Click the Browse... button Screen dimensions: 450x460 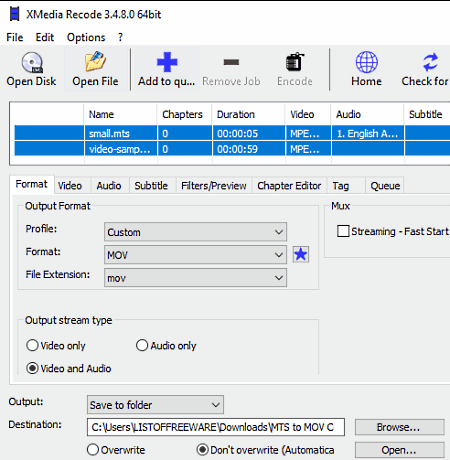coord(400,427)
